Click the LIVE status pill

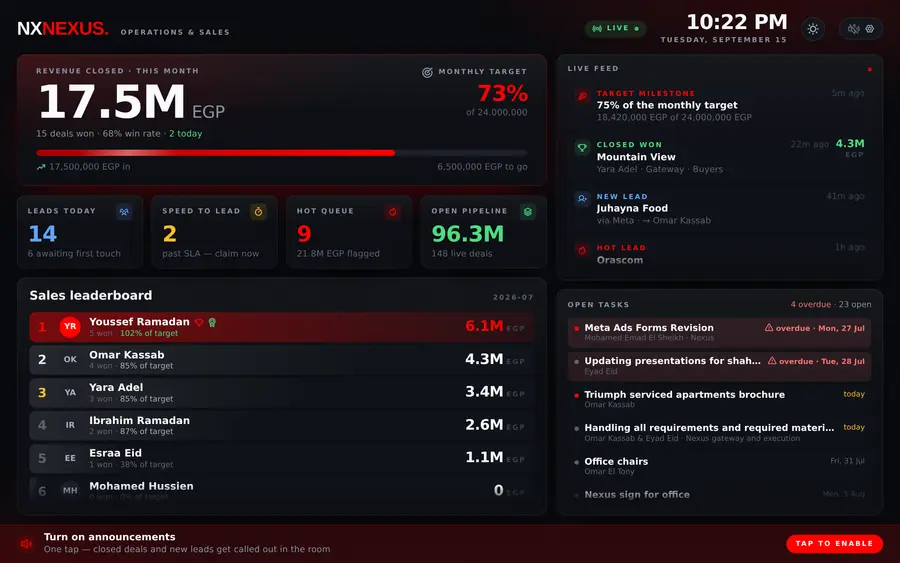coord(615,28)
